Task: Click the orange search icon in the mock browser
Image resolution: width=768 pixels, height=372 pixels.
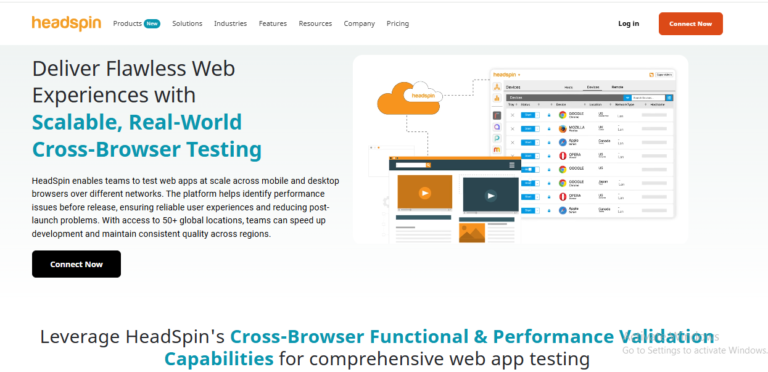Action: [428, 165]
